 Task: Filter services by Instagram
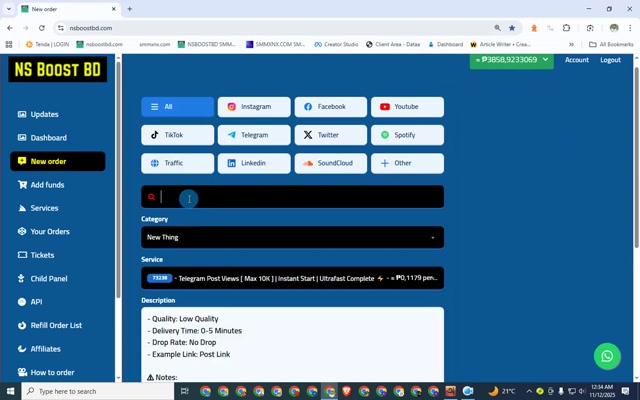pos(254,107)
